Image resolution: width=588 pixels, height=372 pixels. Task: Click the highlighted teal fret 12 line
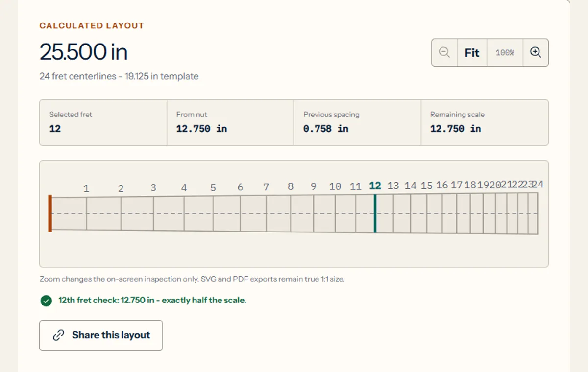(375, 213)
